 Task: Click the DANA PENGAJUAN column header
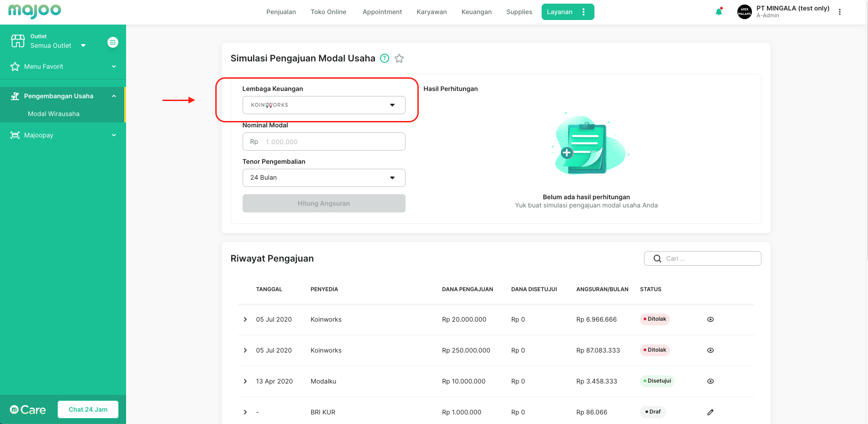point(467,289)
